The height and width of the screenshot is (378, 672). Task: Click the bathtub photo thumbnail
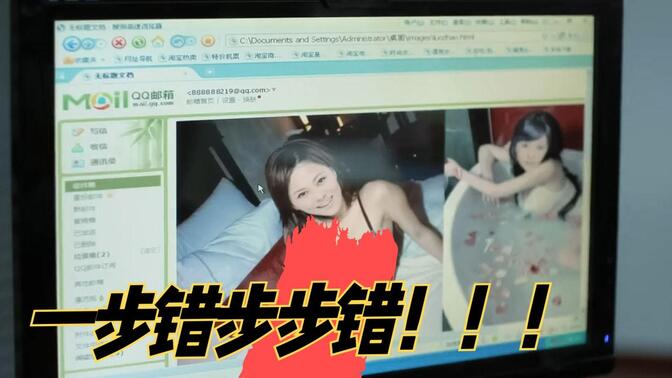click(513, 219)
